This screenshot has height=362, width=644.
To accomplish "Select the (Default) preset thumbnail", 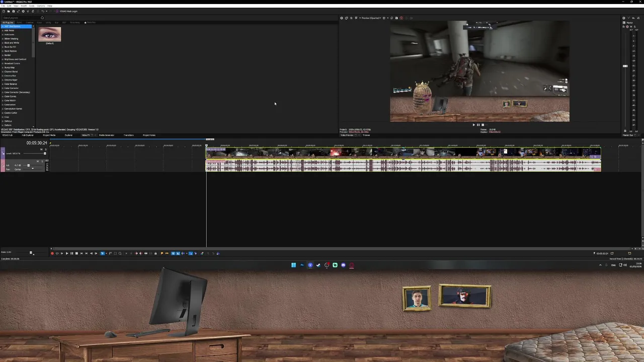I will coord(49,35).
